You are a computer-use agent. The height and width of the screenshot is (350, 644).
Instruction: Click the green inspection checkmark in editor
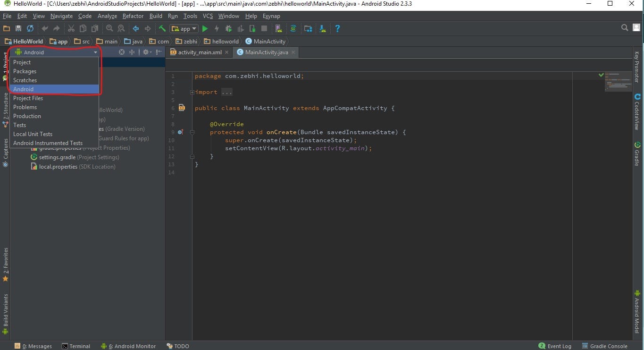tap(601, 75)
